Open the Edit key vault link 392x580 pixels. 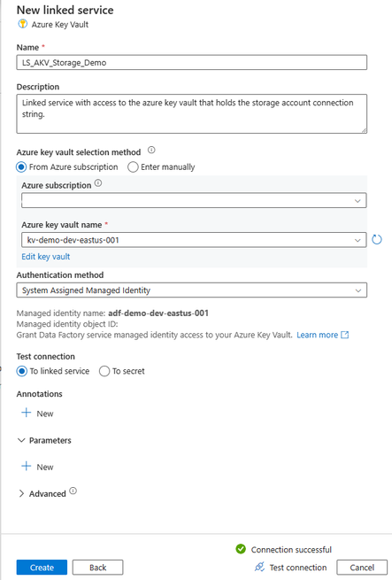tap(45, 257)
